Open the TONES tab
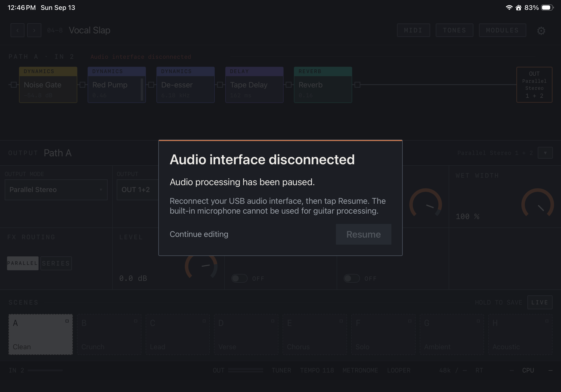The height and width of the screenshot is (392, 561). point(455,30)
